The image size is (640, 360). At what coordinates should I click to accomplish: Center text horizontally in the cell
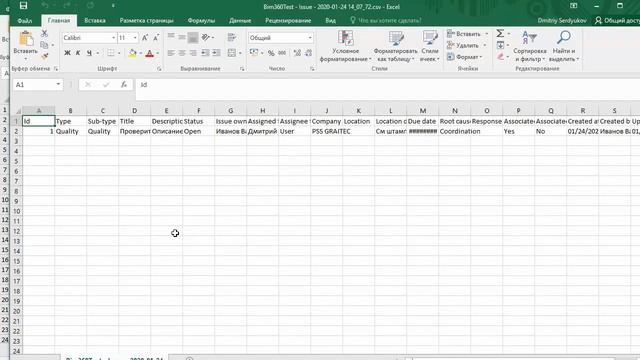(182, 53)
